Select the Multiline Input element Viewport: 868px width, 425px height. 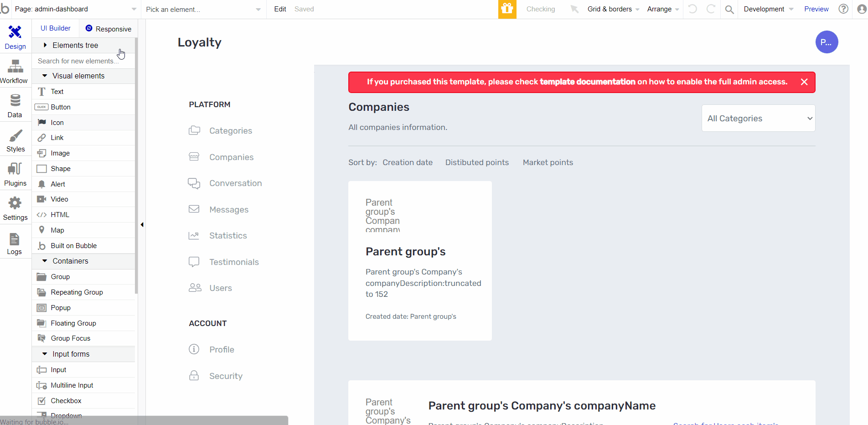point(83,385)
